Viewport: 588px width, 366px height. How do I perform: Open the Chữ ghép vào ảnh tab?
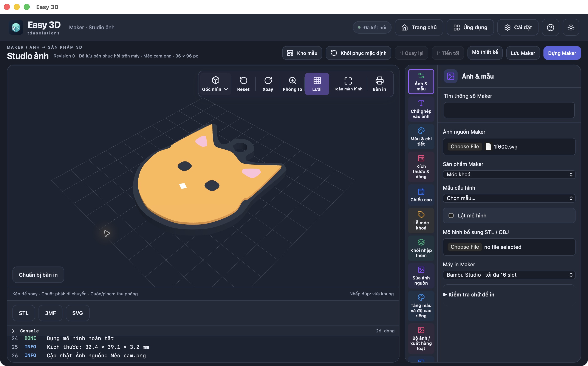coord(421,109)
